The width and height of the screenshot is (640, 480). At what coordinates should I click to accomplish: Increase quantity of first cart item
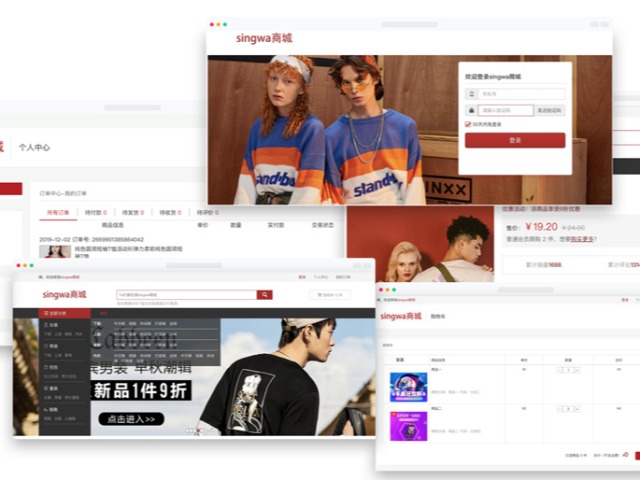(x=577, y=370)
